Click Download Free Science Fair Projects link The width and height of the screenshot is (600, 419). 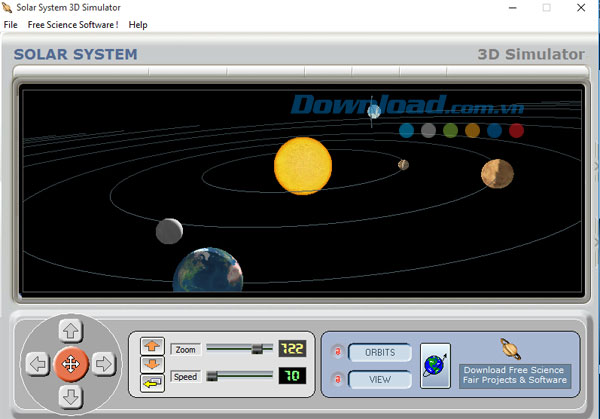tap(514, 375)
